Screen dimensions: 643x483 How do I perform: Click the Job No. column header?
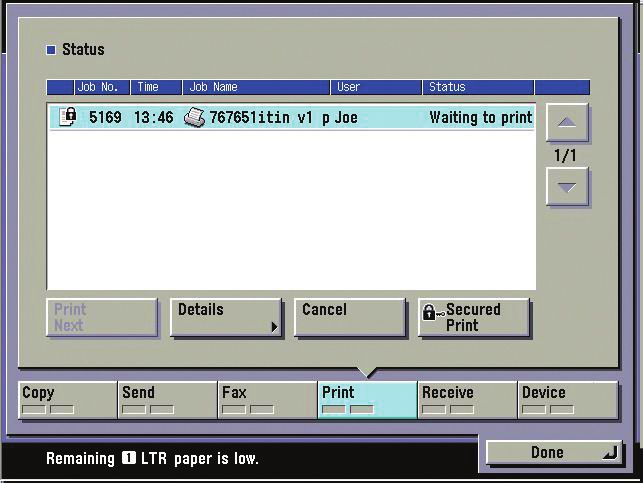coord(102,87)
